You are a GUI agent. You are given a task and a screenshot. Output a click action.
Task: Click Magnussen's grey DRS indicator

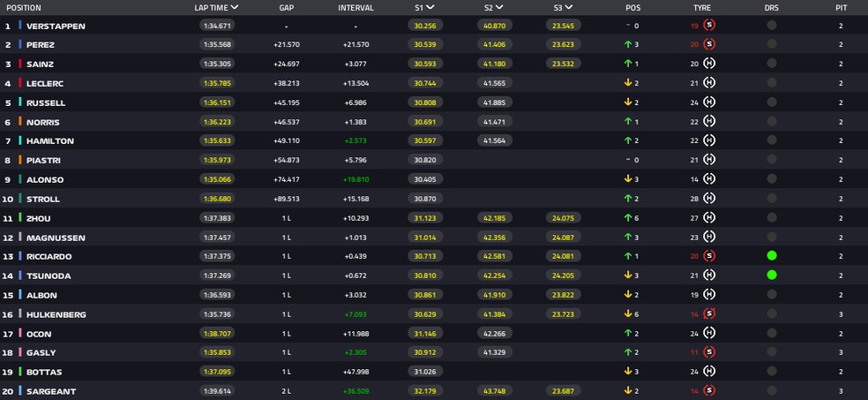(x=772, y=237)
